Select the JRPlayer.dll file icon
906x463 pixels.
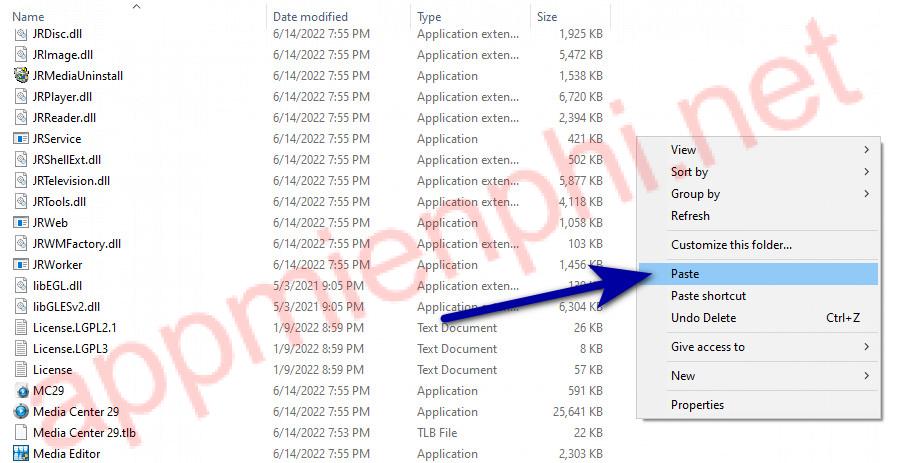coord(21,97)
